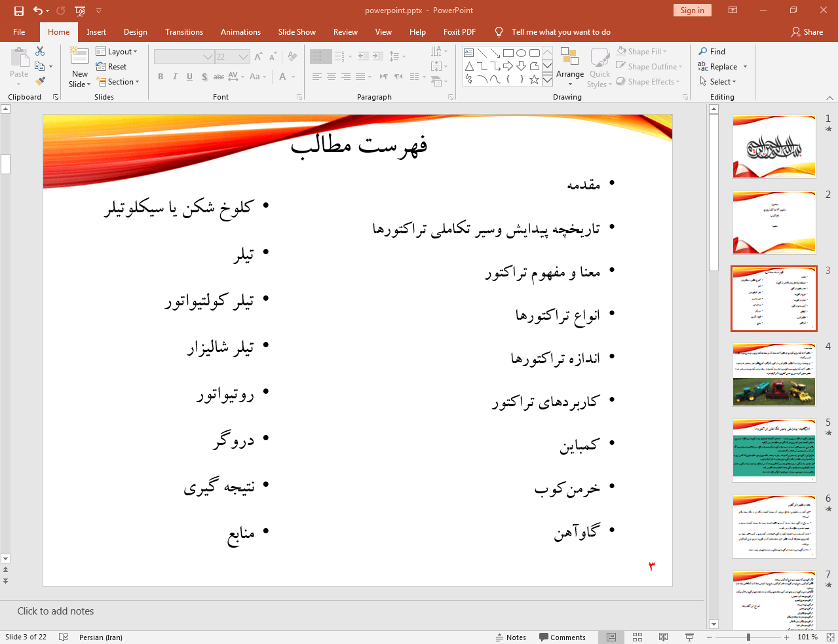Open the Transitions tab
The image size is (838, 644).
tap(184, 32)
